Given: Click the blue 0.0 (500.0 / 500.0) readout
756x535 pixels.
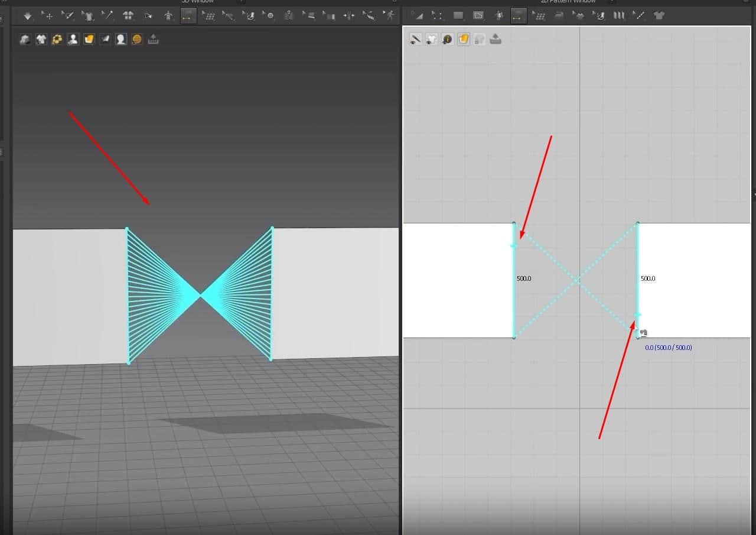Looking at the screenshot, I should click(668, 348).
